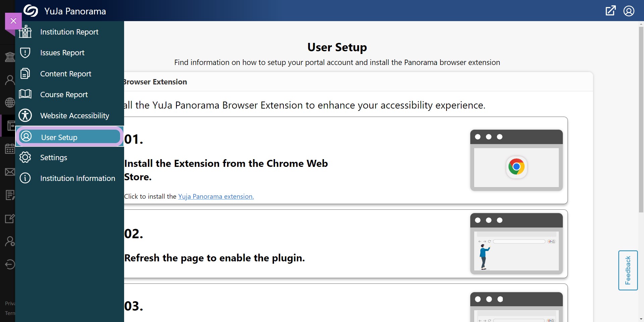The height and width of the screenshot is (322, 644).
Task: Click the Institution Information info icon
Action: 25,178
